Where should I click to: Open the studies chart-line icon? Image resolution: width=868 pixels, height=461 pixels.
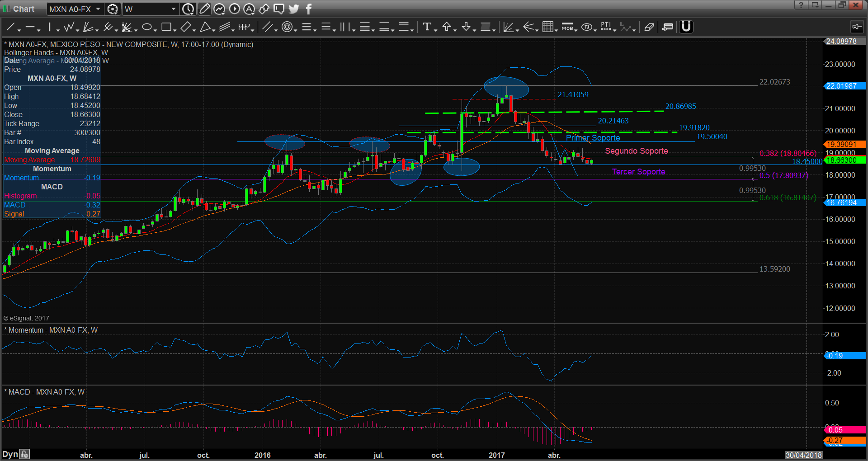click(219, 9)
